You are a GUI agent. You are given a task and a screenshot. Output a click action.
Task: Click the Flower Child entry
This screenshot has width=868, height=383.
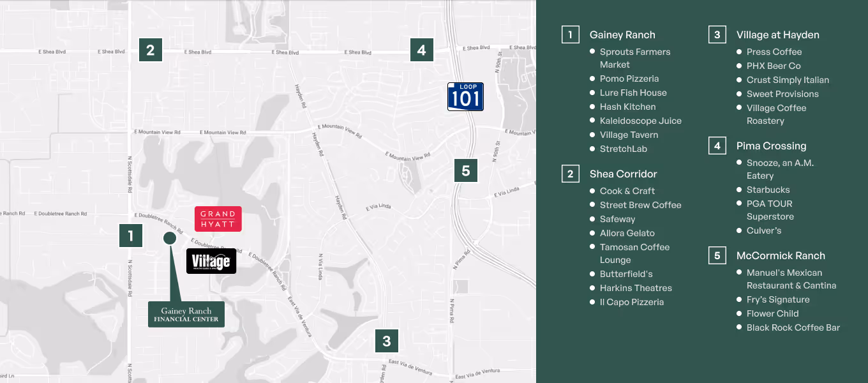(773, 313)
